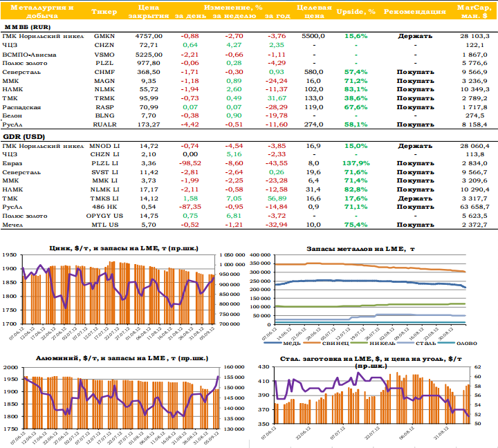
Task: Click the Тикер column header
Action: pyautogui.click(x=104, y=12)
